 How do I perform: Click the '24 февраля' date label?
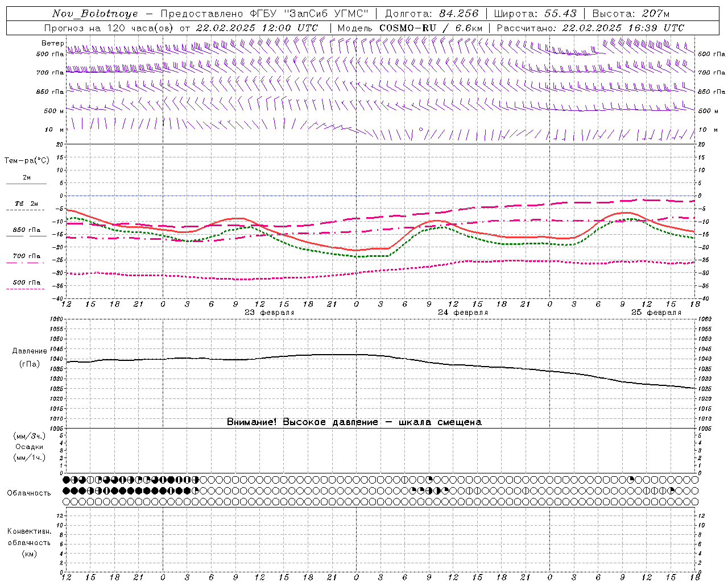tap(463, 313)
